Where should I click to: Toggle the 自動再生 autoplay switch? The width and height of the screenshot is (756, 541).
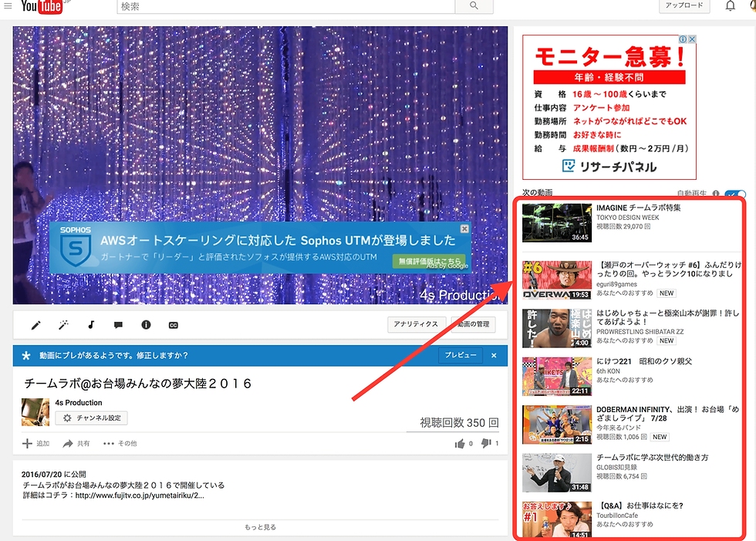(735, 194)
